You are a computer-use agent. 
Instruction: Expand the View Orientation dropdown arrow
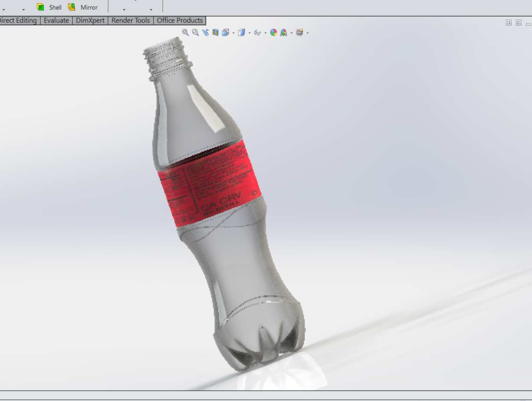(233, 33)
